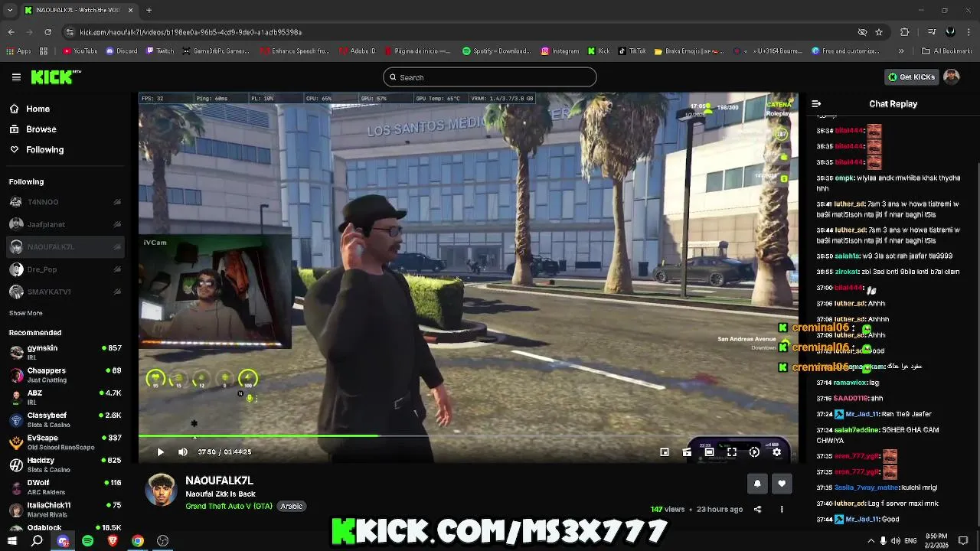Click NAOUFALK7L channel name heading
This screenshot has width=980, height=551.
click(x=219, y=481)
